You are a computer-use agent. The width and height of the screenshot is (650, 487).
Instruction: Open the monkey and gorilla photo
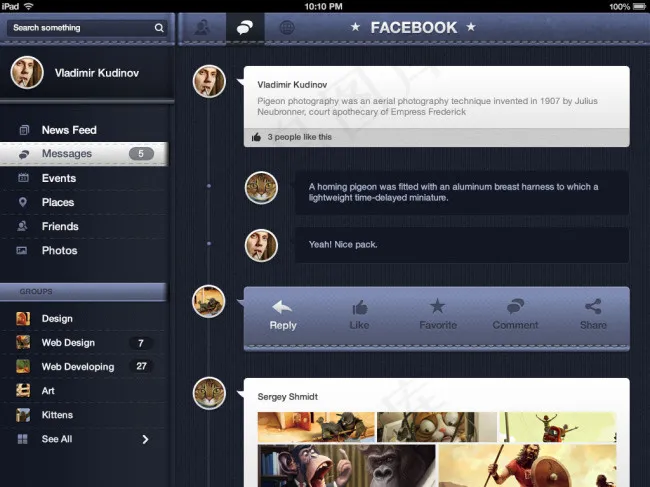coord(347,465)
